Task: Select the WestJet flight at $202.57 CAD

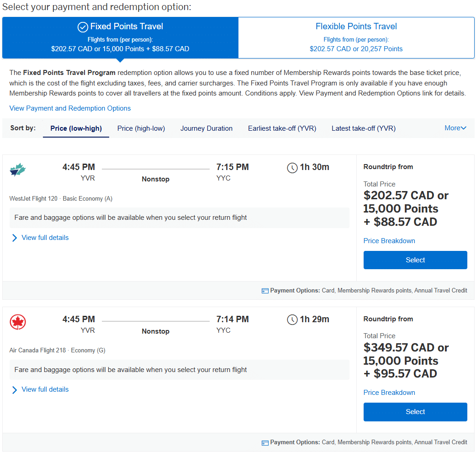Action: tap(415, 260)
